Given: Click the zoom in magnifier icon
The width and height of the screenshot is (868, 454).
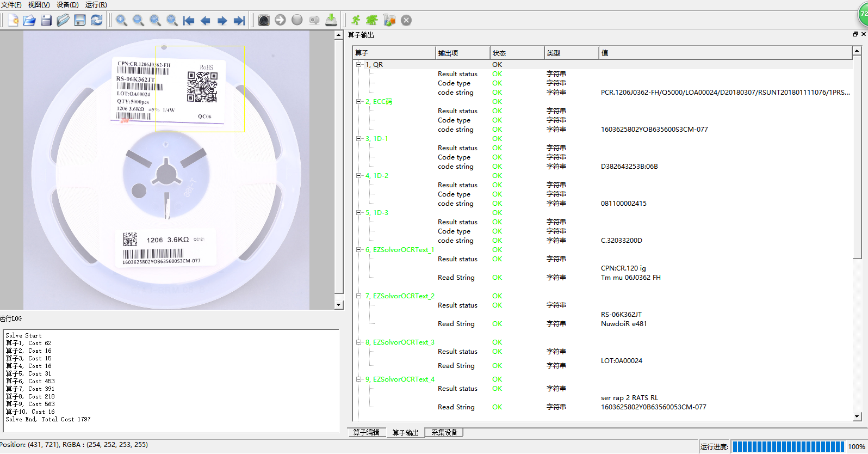Looking at the screenshot, I should click(121, 21).
